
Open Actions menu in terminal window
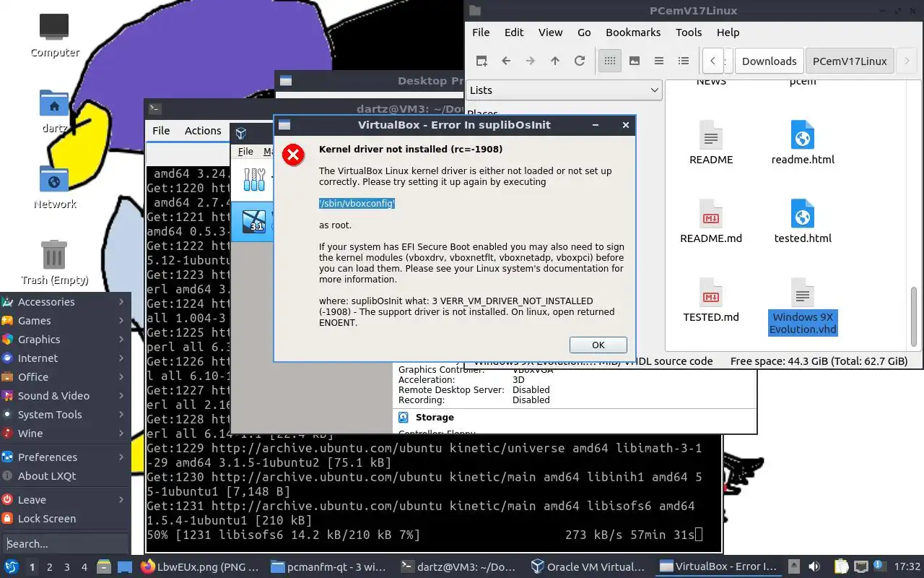coord(203,131)
